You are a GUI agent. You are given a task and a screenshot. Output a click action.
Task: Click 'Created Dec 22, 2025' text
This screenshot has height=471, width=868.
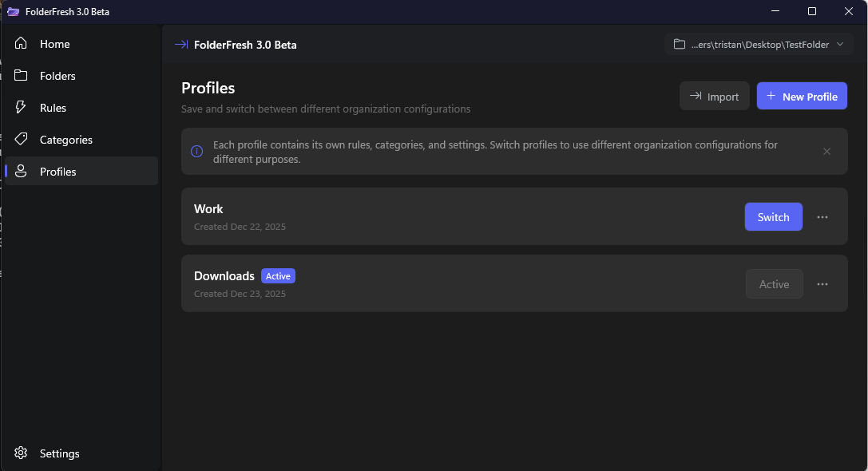(x=240, y=227)
